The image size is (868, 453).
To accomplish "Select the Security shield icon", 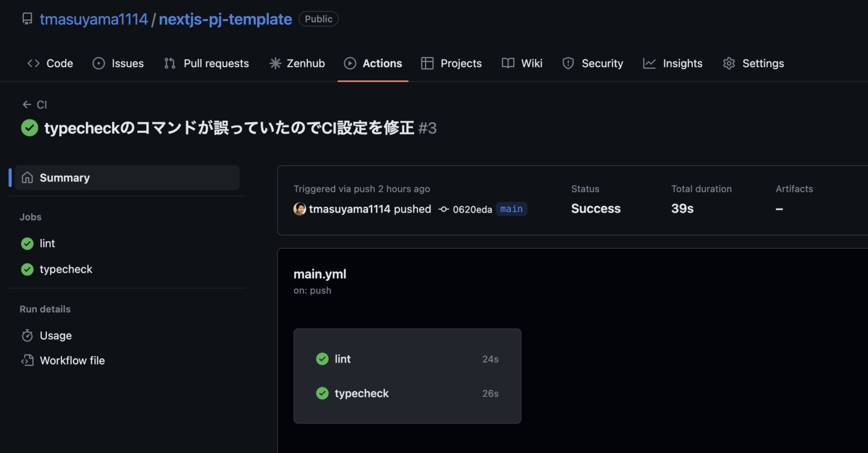I will [x=568, y=63].
